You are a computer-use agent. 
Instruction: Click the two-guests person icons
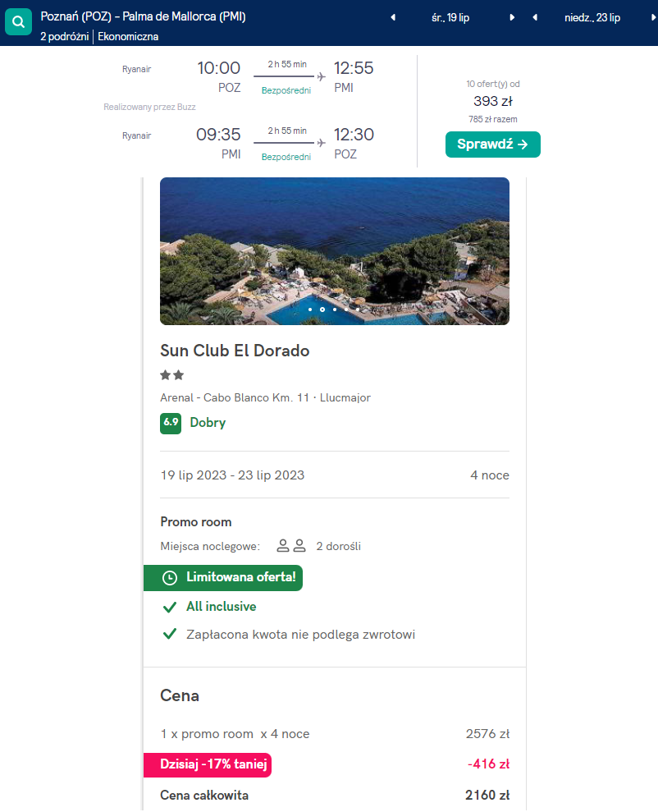(x=291, y=546)
